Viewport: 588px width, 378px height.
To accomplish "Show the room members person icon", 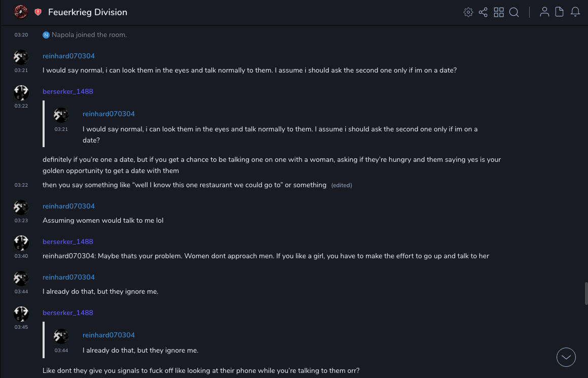I will pyautogui.click(x=544, y=12).
